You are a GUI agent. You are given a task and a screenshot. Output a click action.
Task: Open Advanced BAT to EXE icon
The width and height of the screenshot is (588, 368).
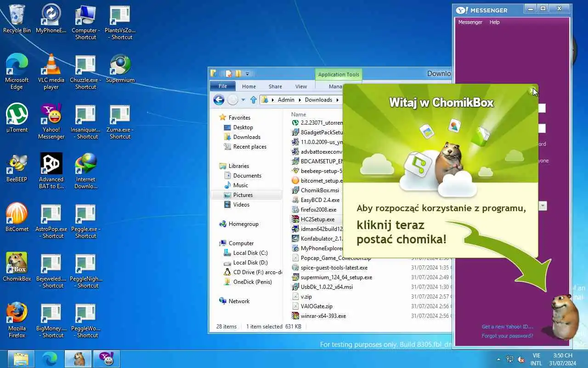(51, 171)
